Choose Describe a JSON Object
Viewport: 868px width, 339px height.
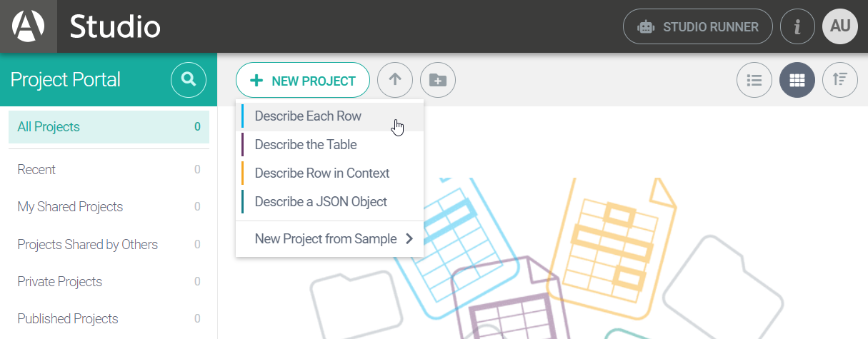pos(321,202)
